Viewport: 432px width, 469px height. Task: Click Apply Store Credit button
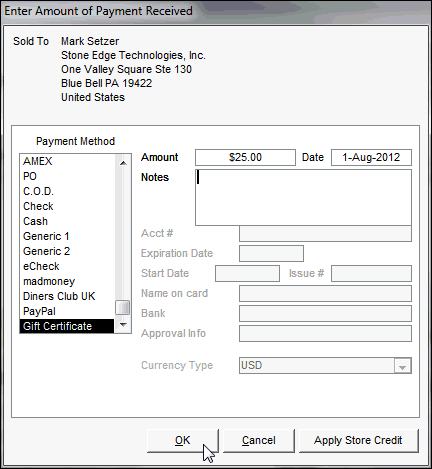click(x=358, y=441)
